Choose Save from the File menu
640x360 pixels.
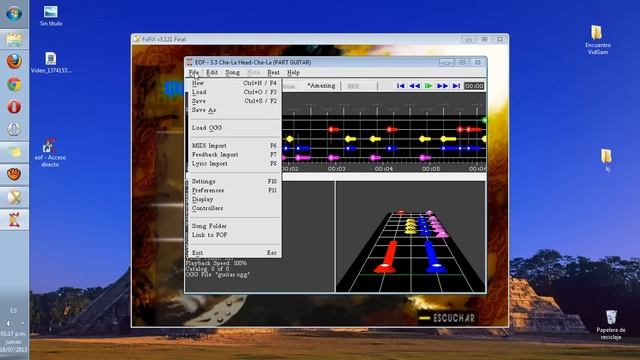pos(233,101)
